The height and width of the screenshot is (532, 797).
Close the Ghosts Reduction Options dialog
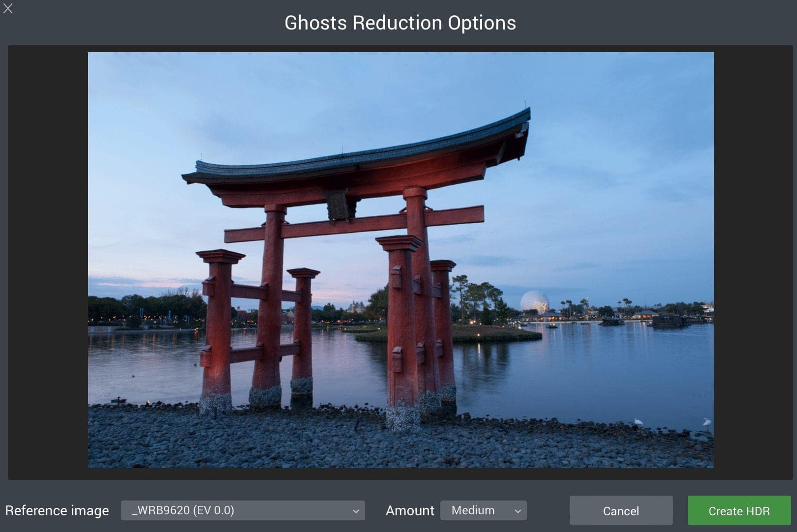8,8
